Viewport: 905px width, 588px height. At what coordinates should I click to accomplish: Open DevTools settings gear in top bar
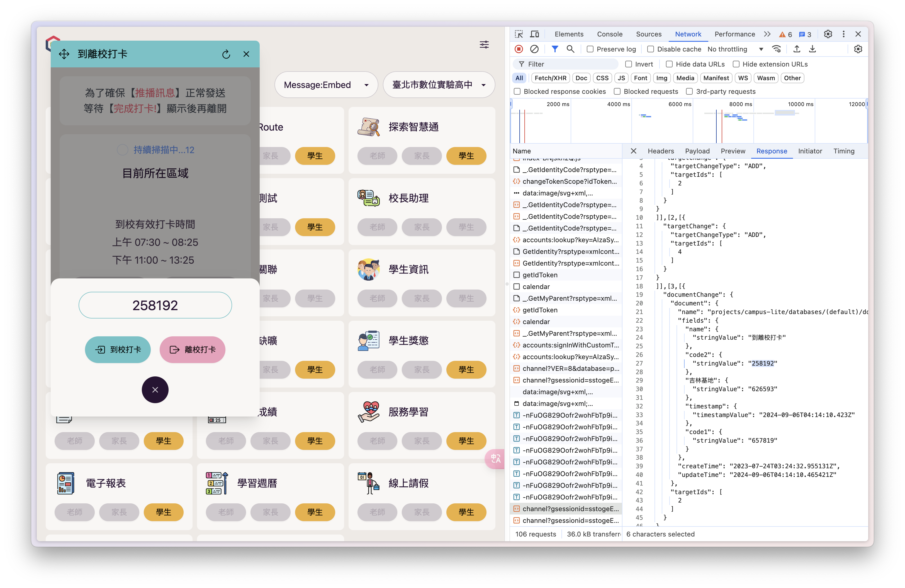point(828,34)
